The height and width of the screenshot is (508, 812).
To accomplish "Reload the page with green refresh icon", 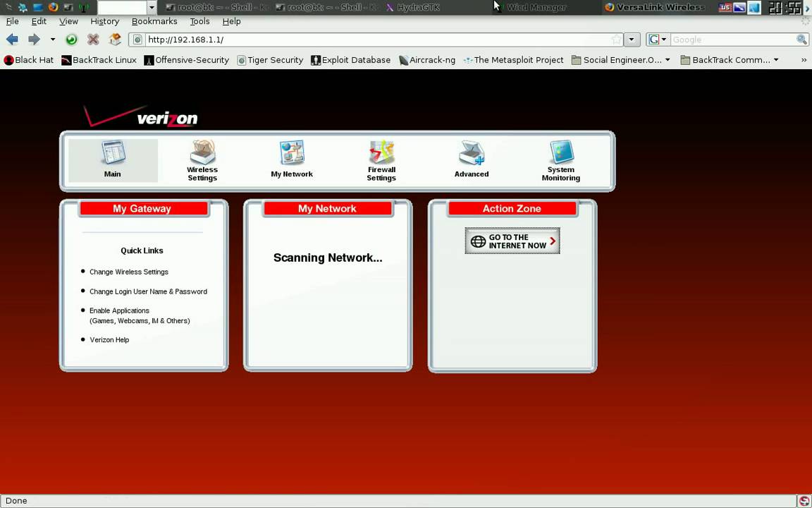I will (71, 40).
